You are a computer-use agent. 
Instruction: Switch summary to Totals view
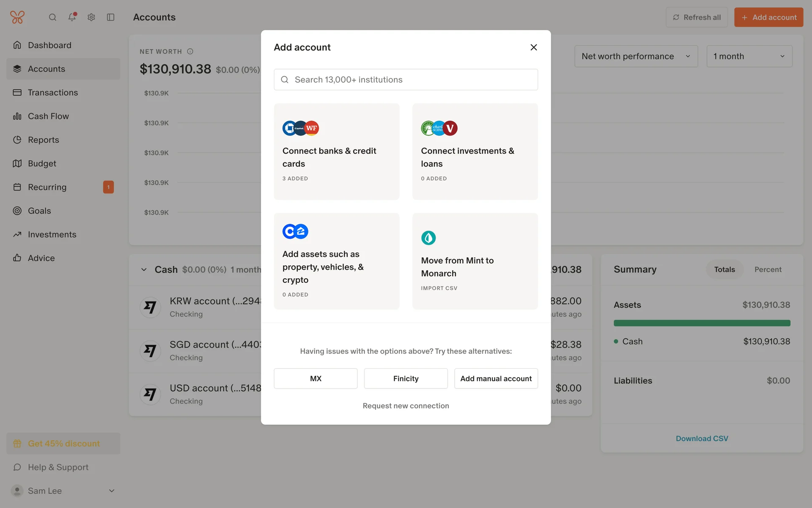tap(724, 270)
